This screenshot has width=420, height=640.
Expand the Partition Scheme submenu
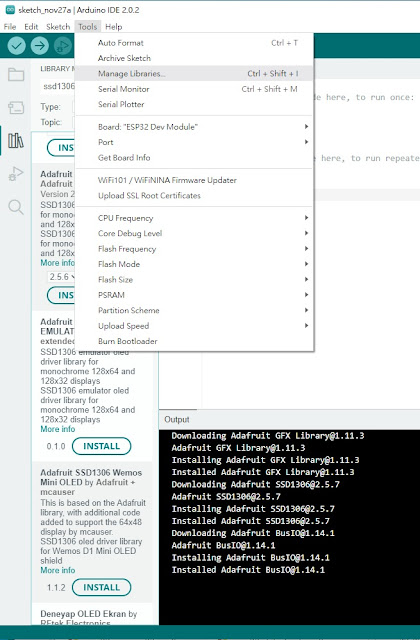click(x=194, y=310)
